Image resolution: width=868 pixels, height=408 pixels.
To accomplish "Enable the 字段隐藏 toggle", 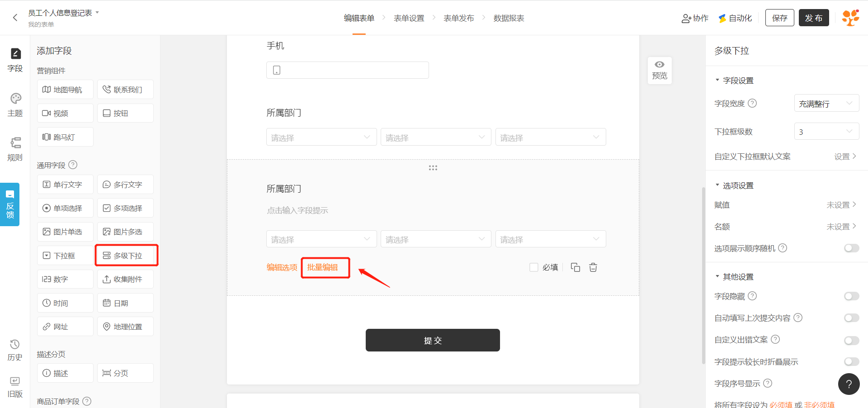I will coord(851,296).
